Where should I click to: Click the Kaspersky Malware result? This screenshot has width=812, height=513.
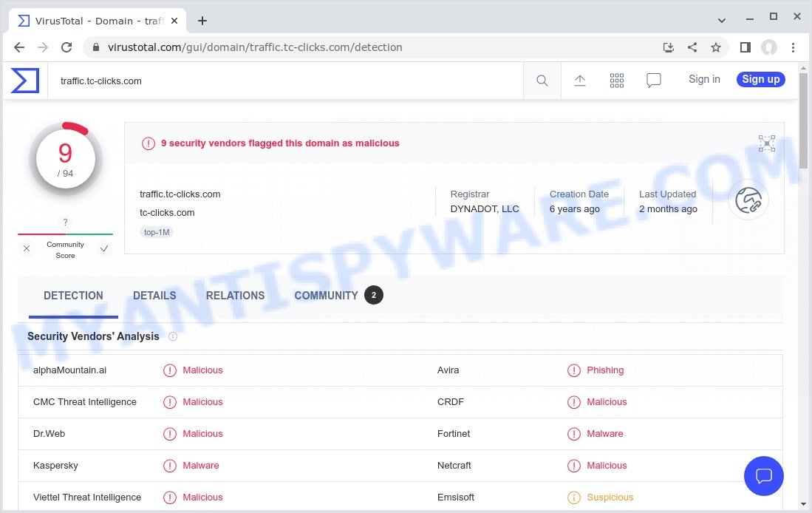tap(201, 466)
